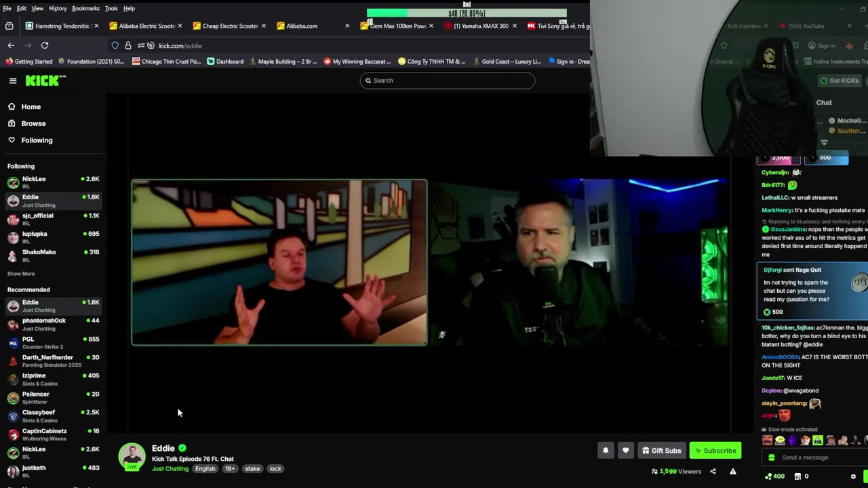Click the green Subscribe button

715,451
